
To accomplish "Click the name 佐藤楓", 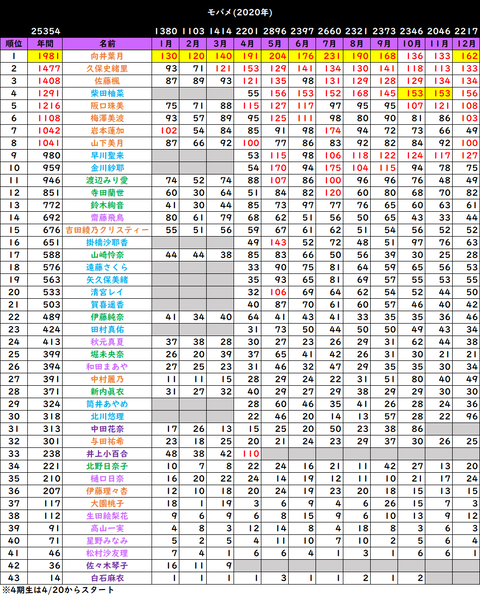I will point(107,81).
